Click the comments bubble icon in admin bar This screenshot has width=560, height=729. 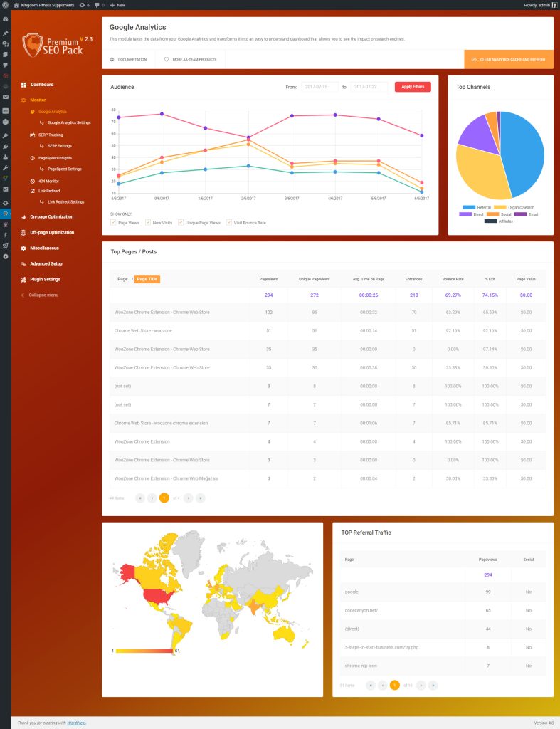click(97, 5)
